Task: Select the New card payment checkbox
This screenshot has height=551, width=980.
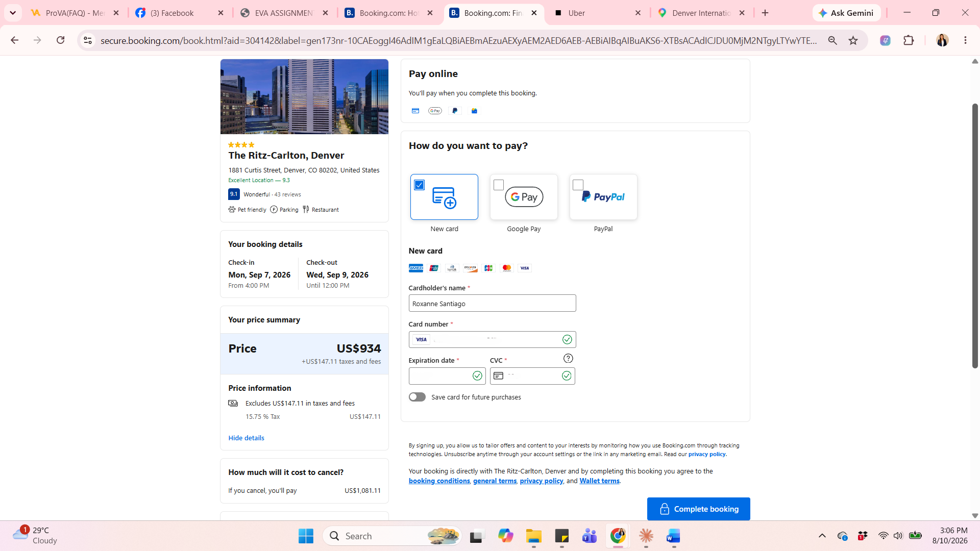Action: point(419,185)
